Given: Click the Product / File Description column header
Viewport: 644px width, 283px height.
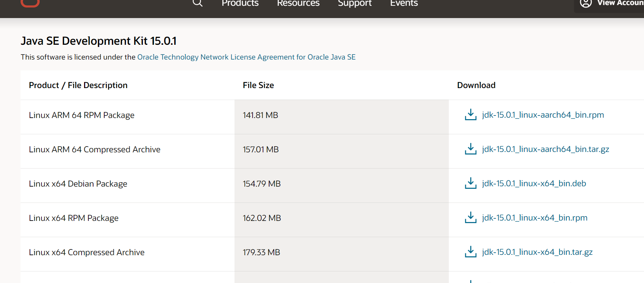Looking at the screenshot, I should (x=78, y=85).
